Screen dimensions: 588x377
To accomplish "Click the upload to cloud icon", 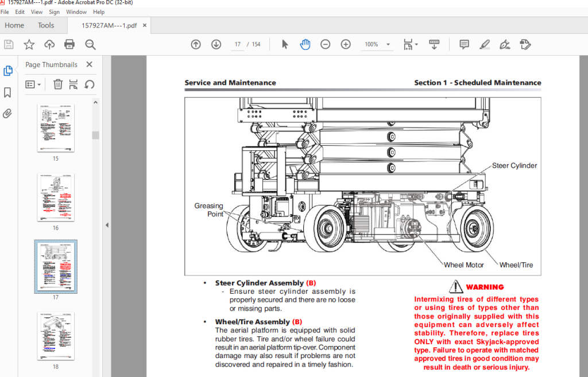I will [x=49, y=45].
